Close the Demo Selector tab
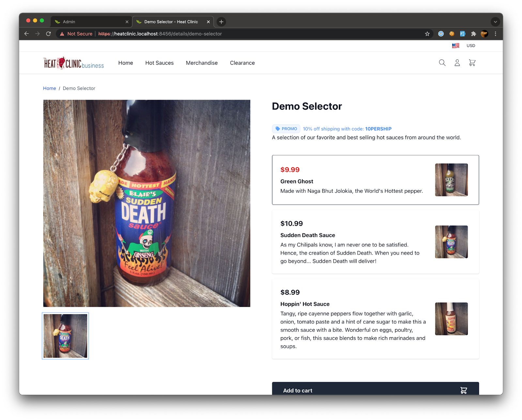This screenshot has width=522, height=420. 208,22
